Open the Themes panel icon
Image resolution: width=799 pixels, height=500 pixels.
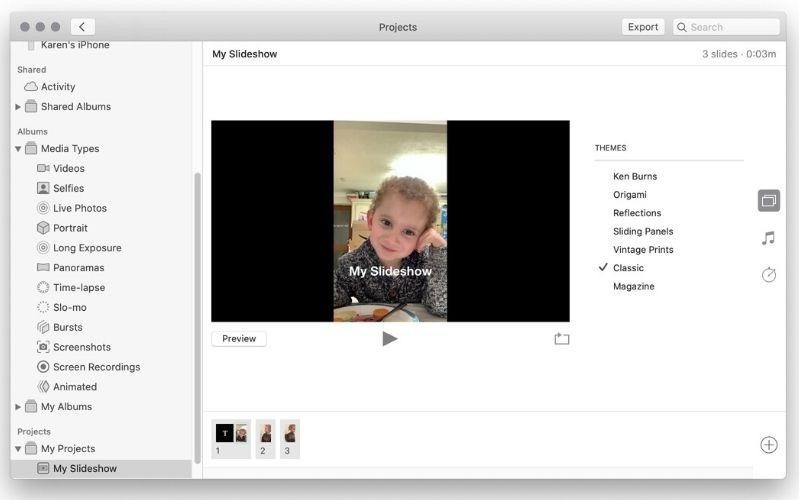pos(768,200)
